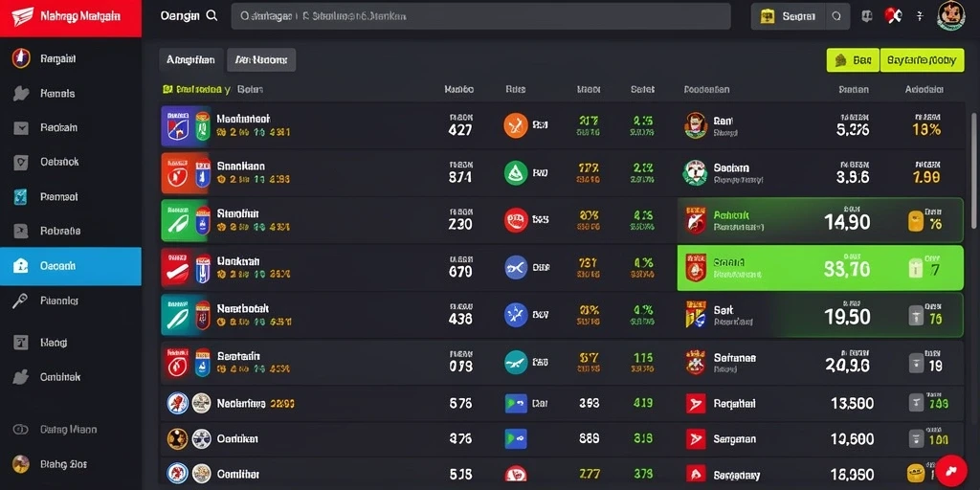Click the orange circular icon in first table row
The width and height of the screenshot is (980, 490).
[x=516, y=125]
